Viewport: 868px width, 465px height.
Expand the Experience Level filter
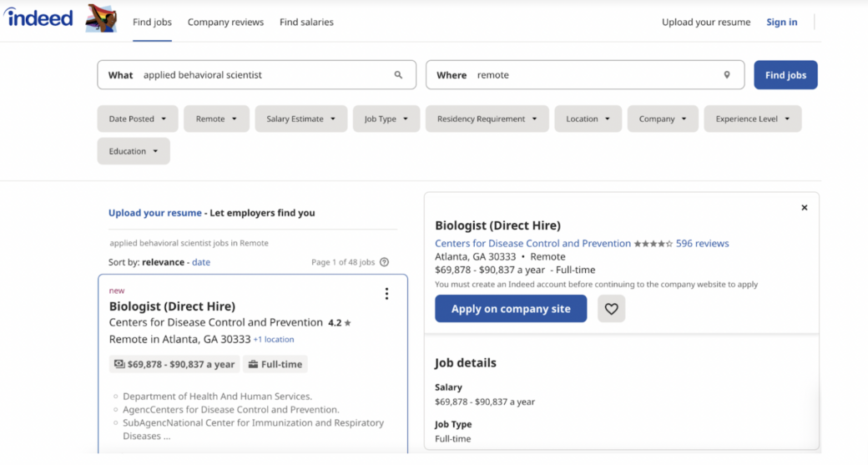tap(752, 119)
